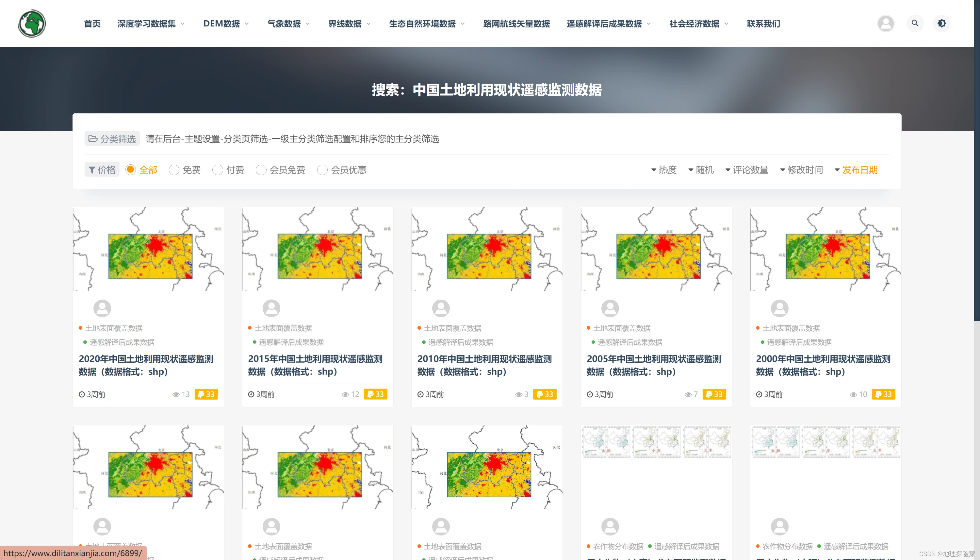Toggle dark mode theme icon
The width and height of the screenshot is (980, 560).
point(941,24)
